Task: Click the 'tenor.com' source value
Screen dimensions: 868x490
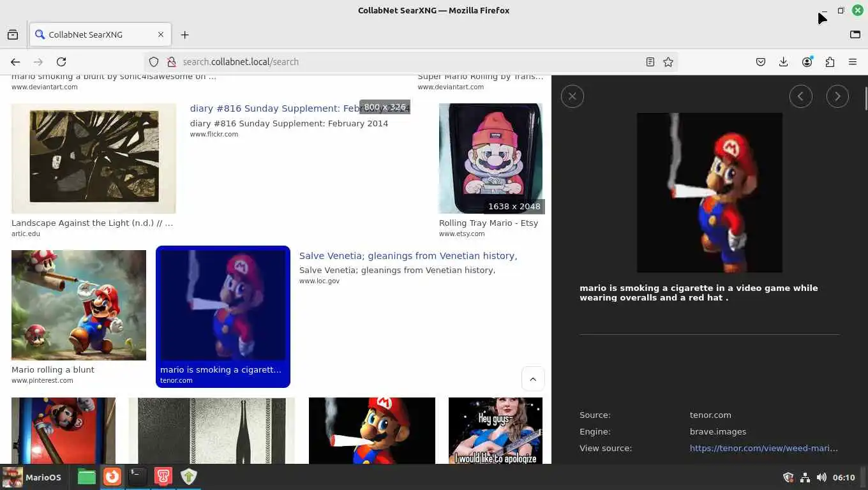Action: click(710, 415)
